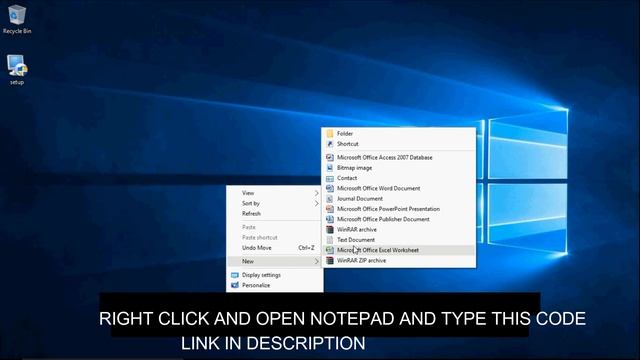Click the Bitmap image icon
This screenshot has width=640, height=360.
[x=330, y=168]
